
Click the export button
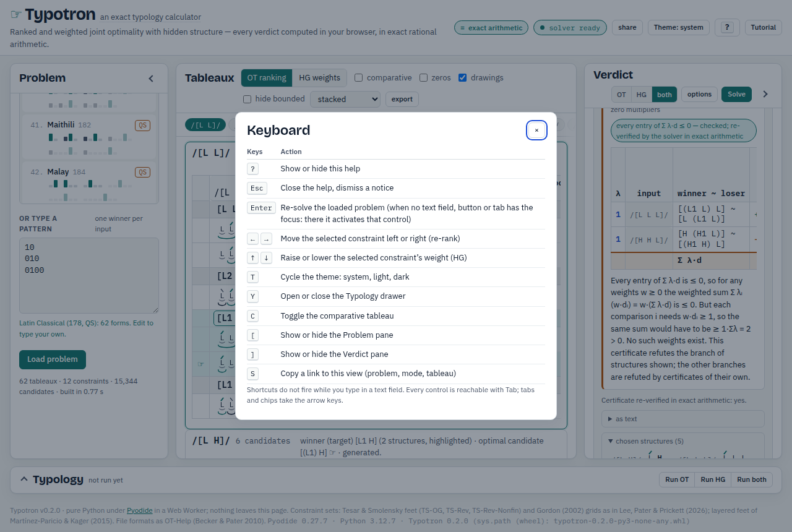click(402, 99)
